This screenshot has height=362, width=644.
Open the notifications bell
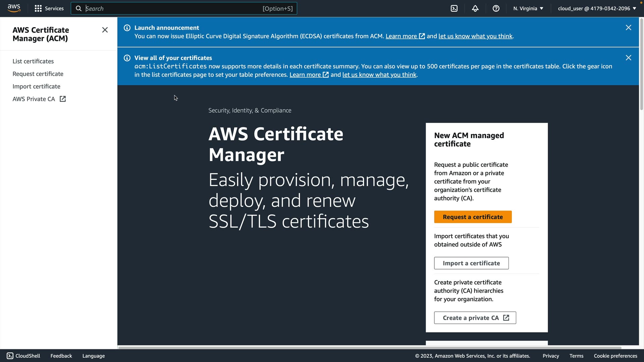pos(475,8)
